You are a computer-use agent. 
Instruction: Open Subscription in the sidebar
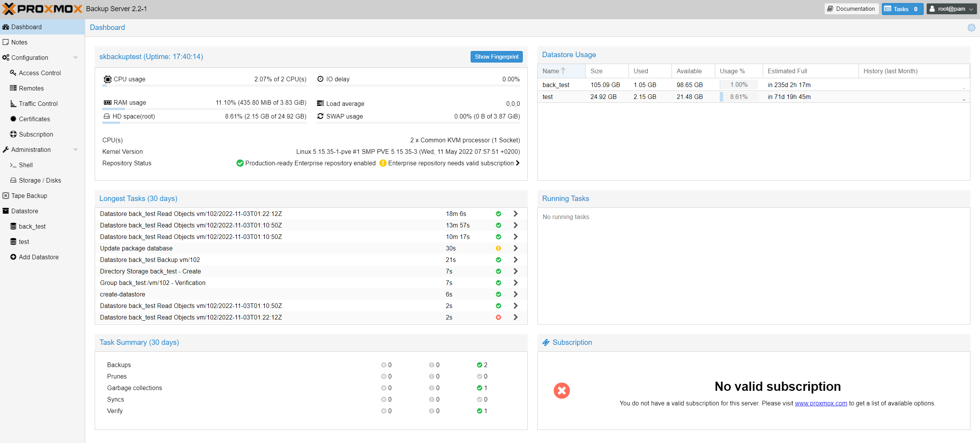(42, 134)
